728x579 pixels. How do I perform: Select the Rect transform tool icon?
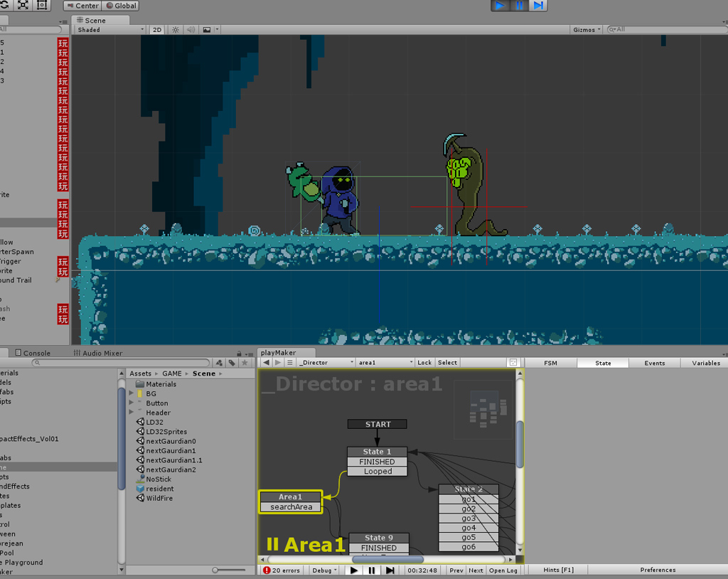pyautogui.click(x=42, y=5)
